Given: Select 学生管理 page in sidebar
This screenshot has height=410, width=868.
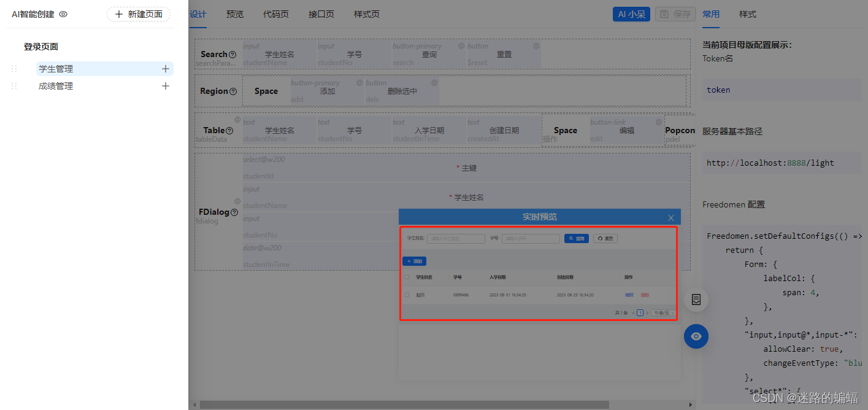Looking at the screenshot, I should click(104, 69).
